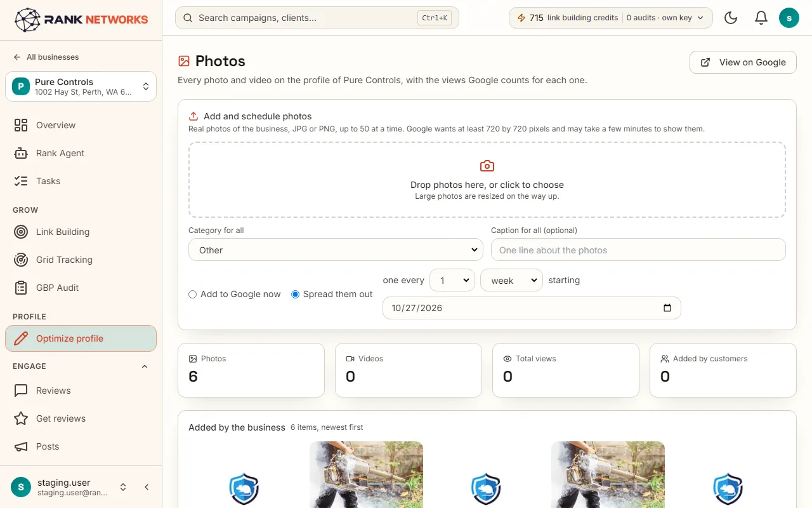Click the Posts megaphone icon

point(21,446)
